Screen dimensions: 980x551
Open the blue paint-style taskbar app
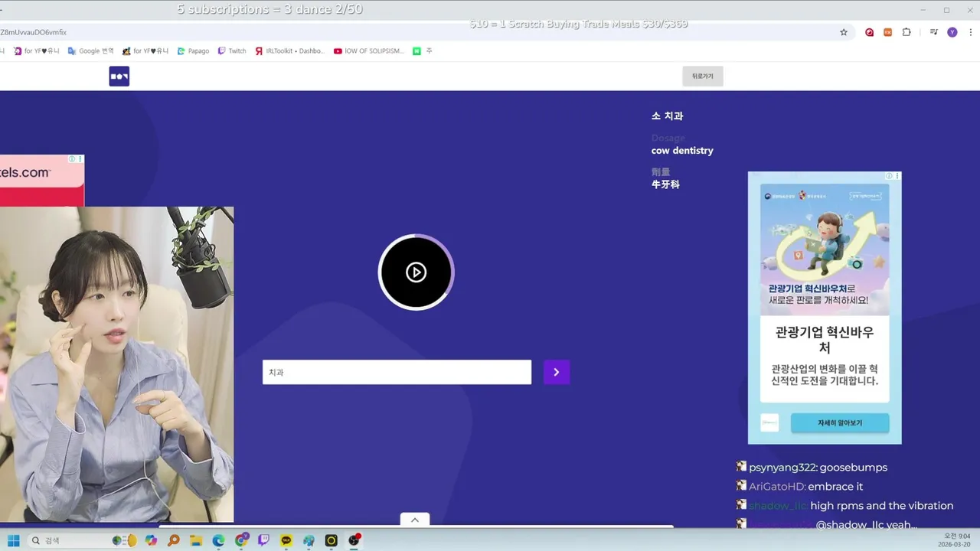pyautogui.click(x=309, y=540)
